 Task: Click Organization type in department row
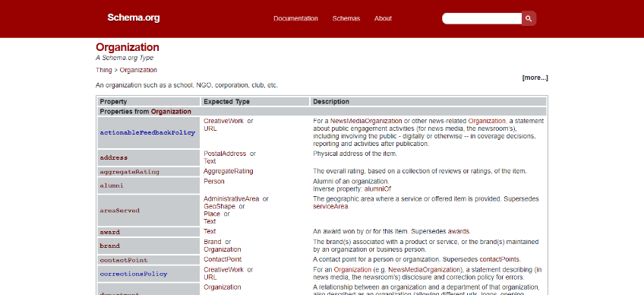click(223, 287)
